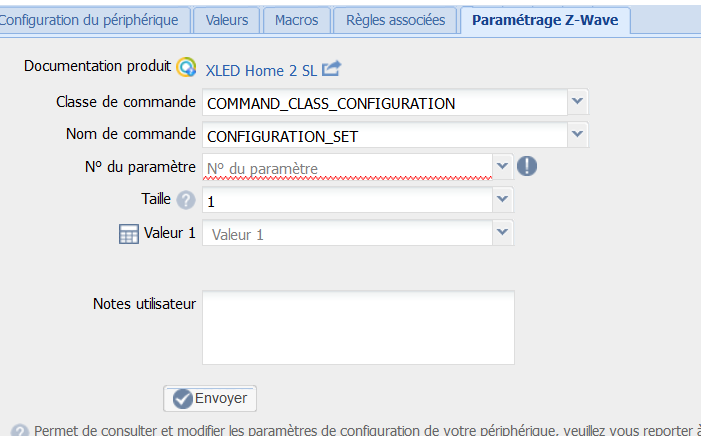Open the table icon next to Valeur 1
The image size is (701, 436).
129,233
